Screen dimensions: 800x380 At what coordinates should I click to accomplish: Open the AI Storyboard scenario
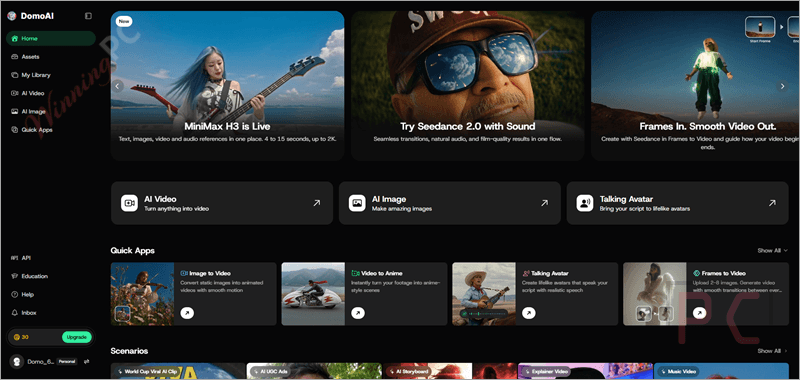point(449,371)
